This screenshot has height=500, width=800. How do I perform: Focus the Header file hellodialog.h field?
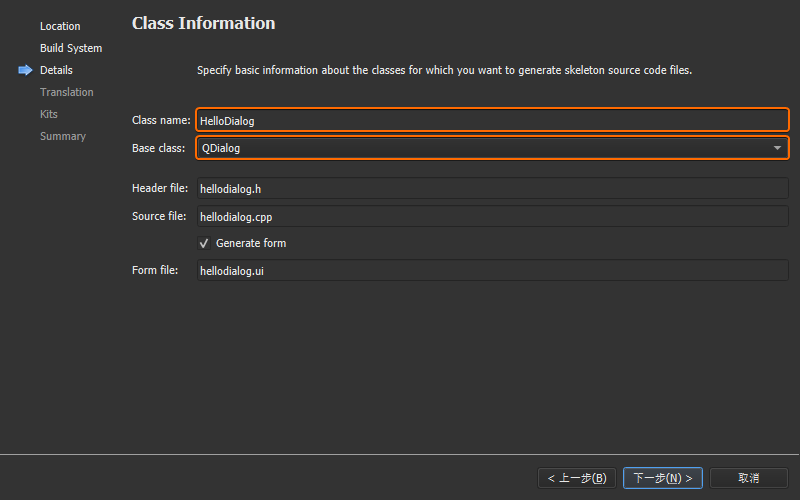coord(492,188)
